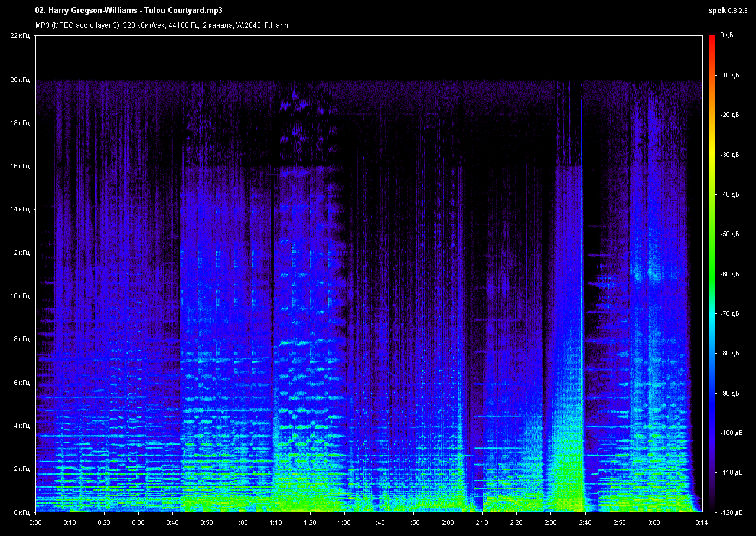This screenshot has height=536, width=756.
Task: Click the 0 кГц label at axis bottom
Action: coord(22,512)
